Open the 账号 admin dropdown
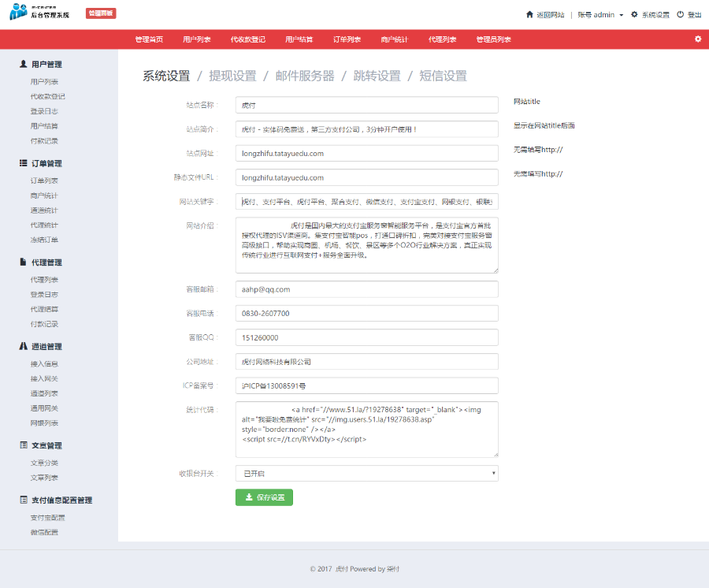 pyautogui.click(x=600, y=15)
